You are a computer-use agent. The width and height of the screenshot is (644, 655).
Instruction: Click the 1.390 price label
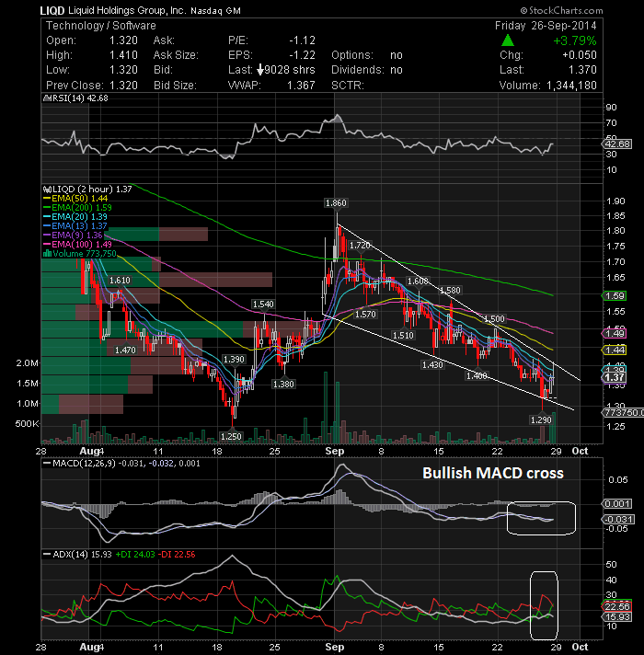click(x=234, y=360)
